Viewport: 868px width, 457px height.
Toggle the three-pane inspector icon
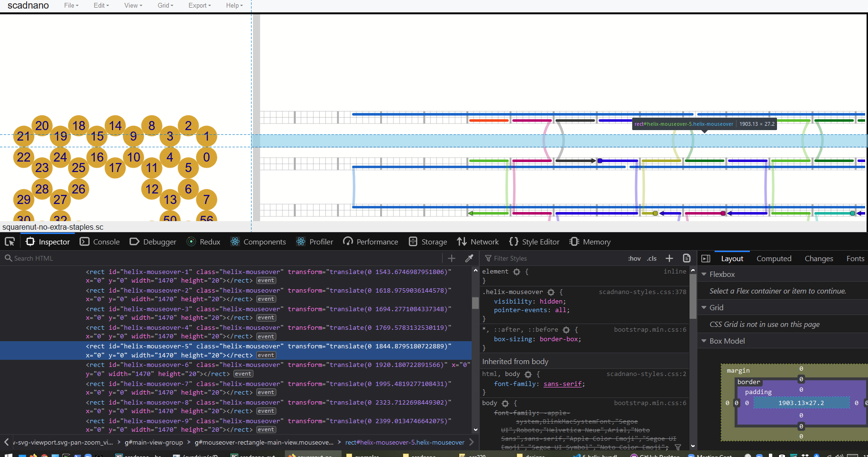[706, 258]
